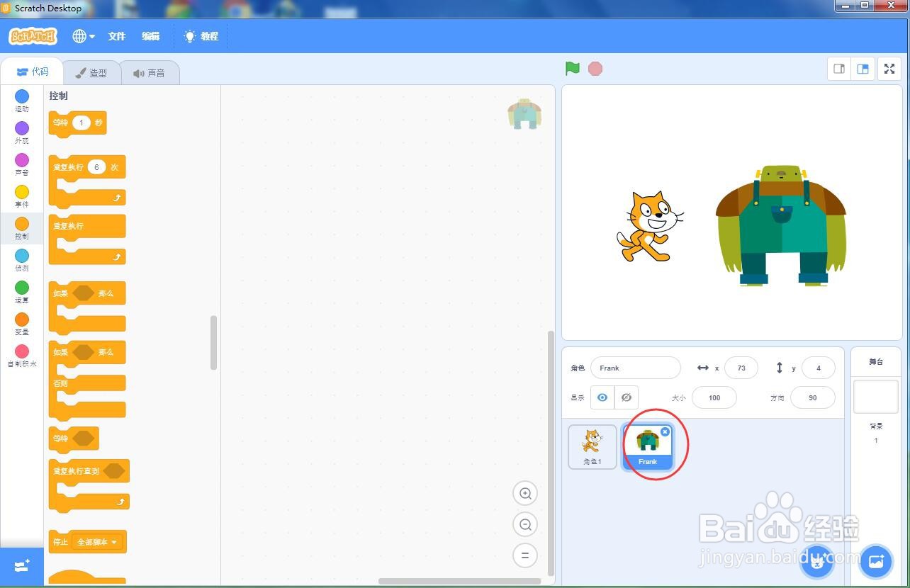Open the 全部脚本 dropdown in stop block
The height and width of the screenshot is (588, 910).
97,542
